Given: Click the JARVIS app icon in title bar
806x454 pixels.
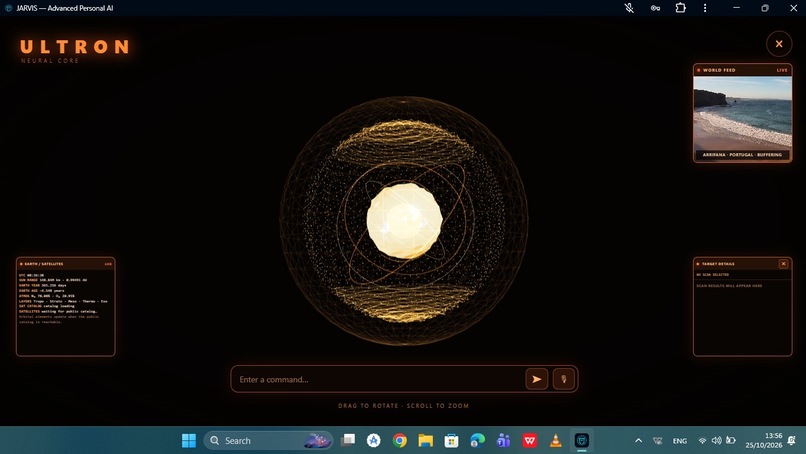Looking at the screenshot, I should pos(8,8).
